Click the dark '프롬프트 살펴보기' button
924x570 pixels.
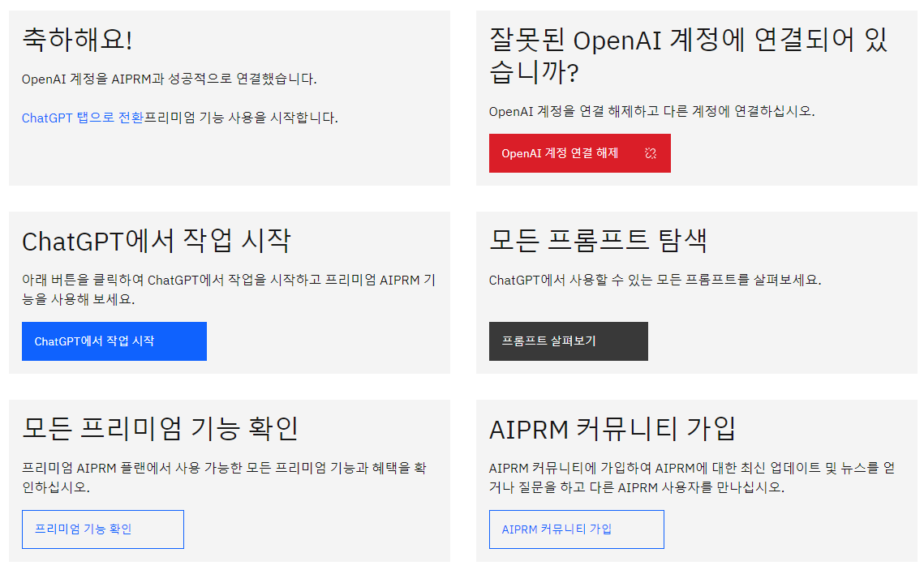point(568,341)
